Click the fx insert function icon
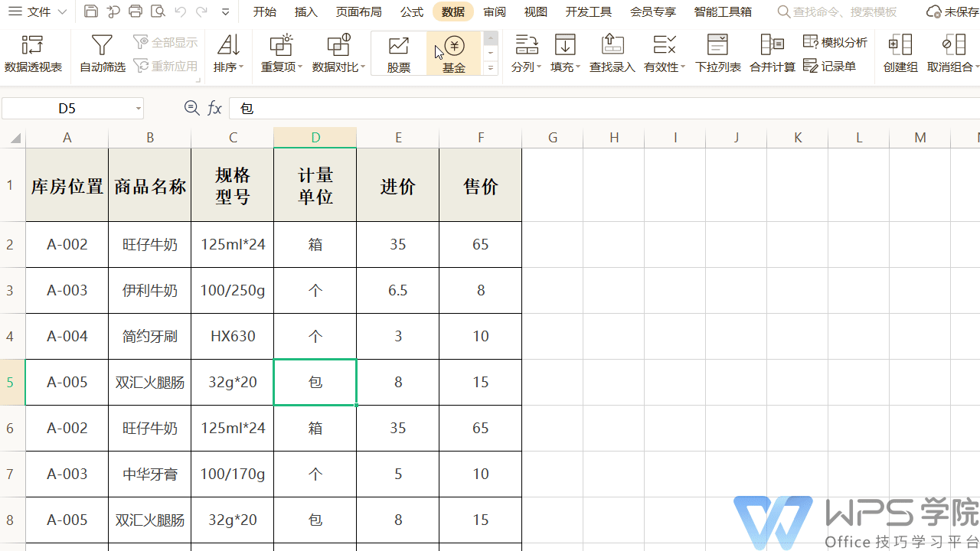The image size is (980, 551). (215, 109)
